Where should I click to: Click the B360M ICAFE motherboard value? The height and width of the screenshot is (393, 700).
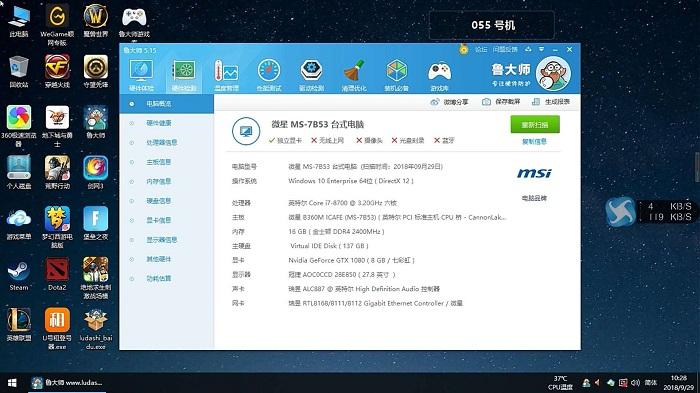[x=397, y=217]
